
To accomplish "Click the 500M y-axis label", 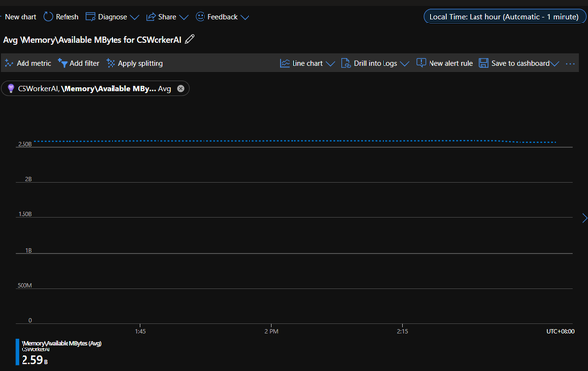I will click(24, 285).
